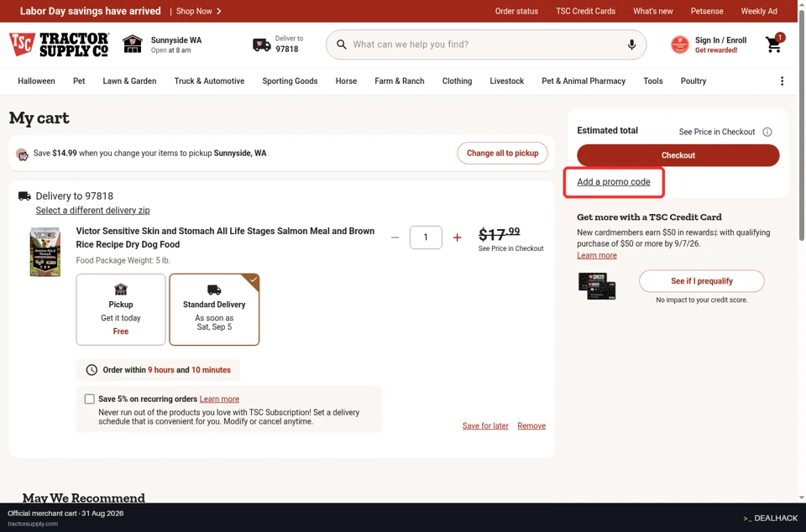Screen dimensions: 806x532
Task: Open the Farm & Ranch category
Action: click(400, 81)
